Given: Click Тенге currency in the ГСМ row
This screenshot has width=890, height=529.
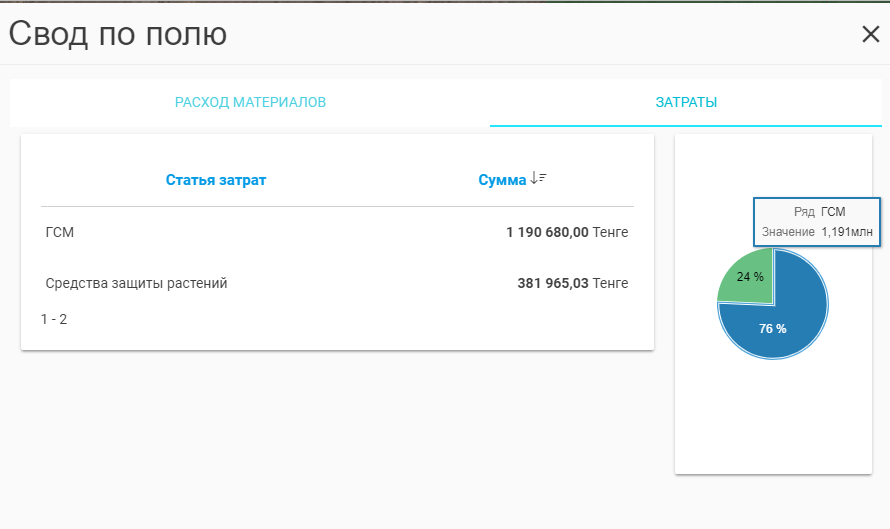Looking at the screenshot, I should [x=610, y=233].
